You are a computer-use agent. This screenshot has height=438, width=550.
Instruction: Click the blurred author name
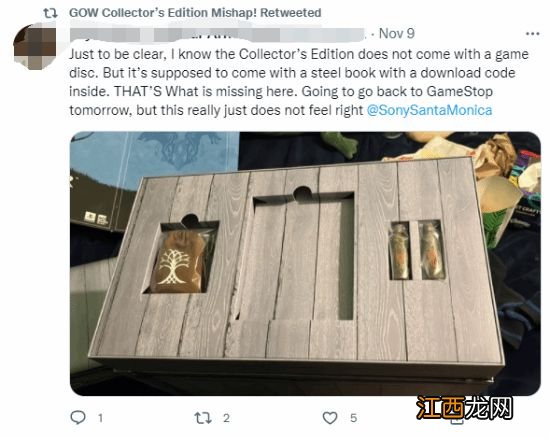(x=218, y=34)
